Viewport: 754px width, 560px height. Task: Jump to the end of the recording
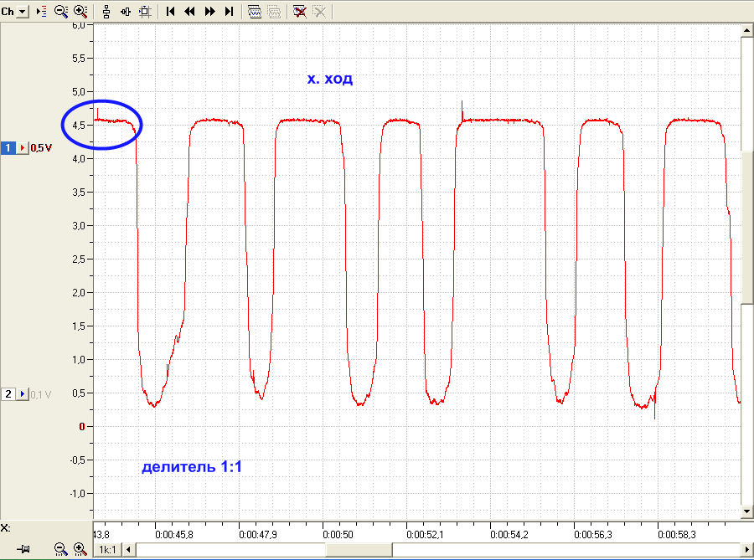(229, 12)
